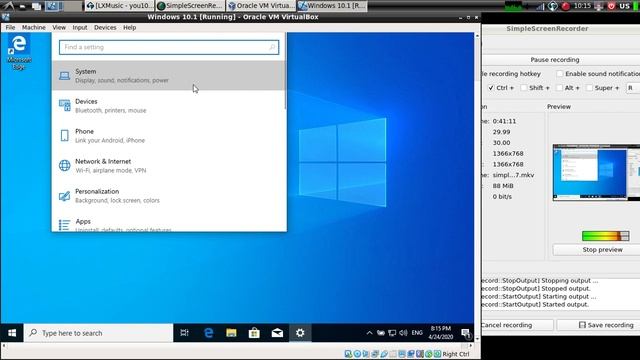Click the Type here to search box
Viewport: 640px width, 360px height.
tap(98, 333)
